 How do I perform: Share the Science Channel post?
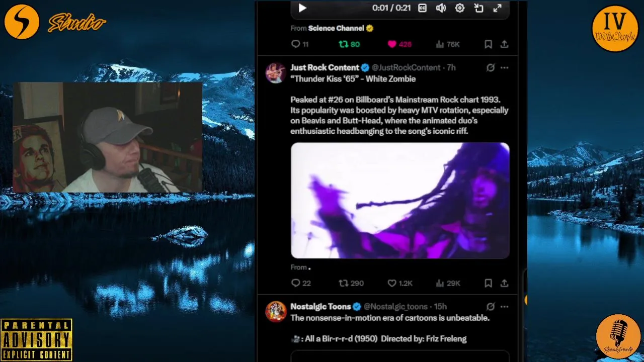[504, 44]
